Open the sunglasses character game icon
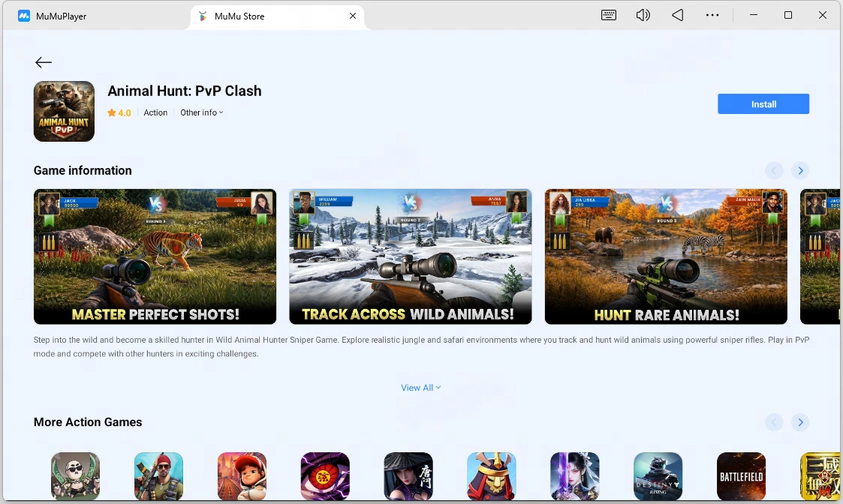 pyautogui.click(x=75, y=476)
